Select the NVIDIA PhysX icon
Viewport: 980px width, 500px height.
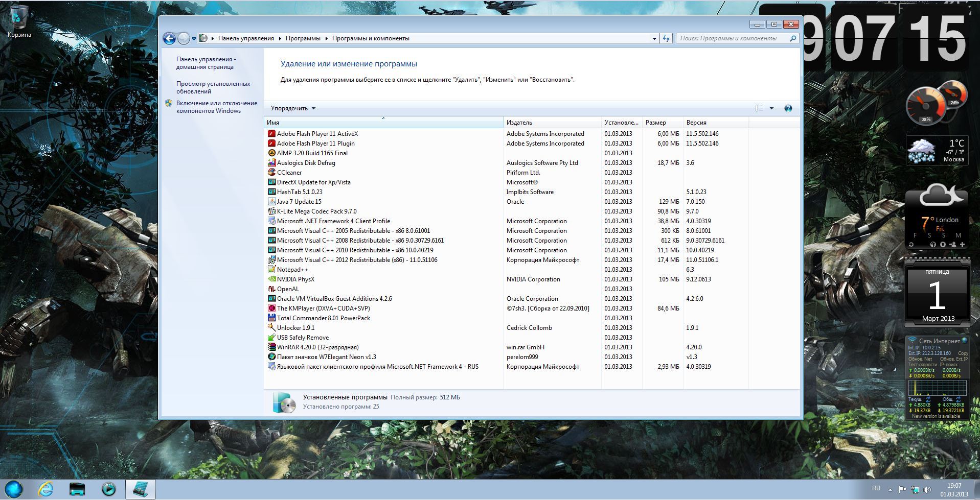click(x=272, y=279)
